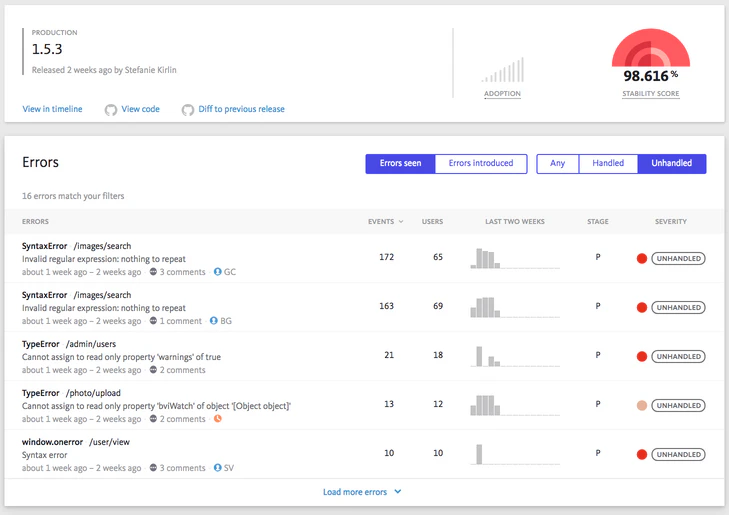Viewport: 729px width, 515px height.
Task: Select the Unhandled filter button
Action: 672,164
